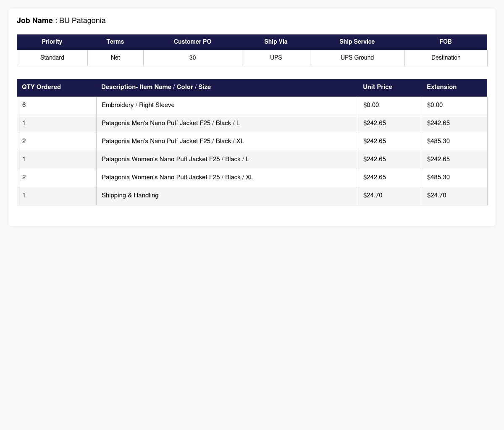Click the Ship Via header
This screenshot has height=430, width=504.
[x=276, y=42]
